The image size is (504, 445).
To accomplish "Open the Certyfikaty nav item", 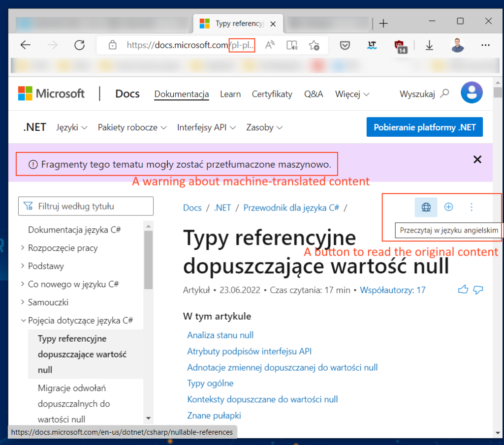I will tap(272, 94).
